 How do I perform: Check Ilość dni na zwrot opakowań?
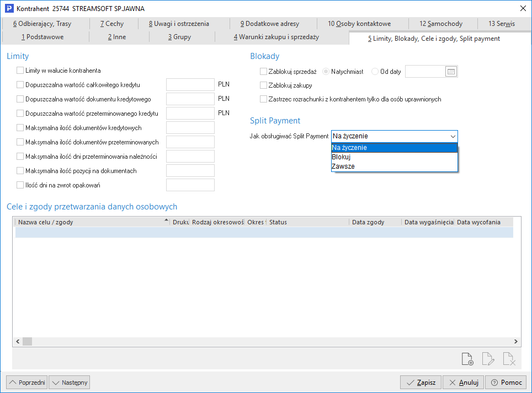(x=20, y=185)
